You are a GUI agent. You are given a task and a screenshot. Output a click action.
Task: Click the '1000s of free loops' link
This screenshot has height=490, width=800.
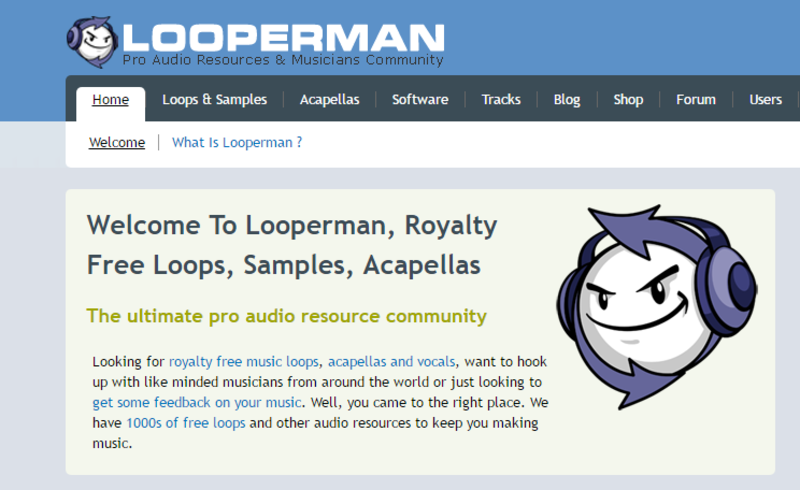pyautogui.click(x=186, y=423)
